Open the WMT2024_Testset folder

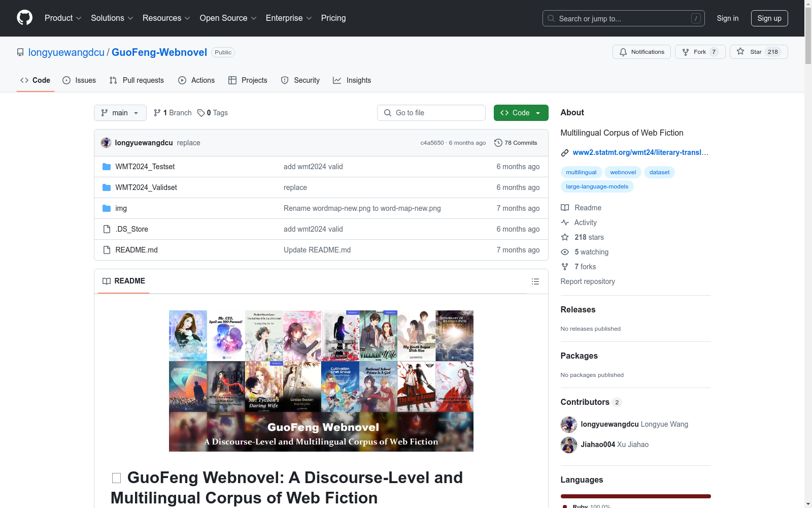pos(145,167)
